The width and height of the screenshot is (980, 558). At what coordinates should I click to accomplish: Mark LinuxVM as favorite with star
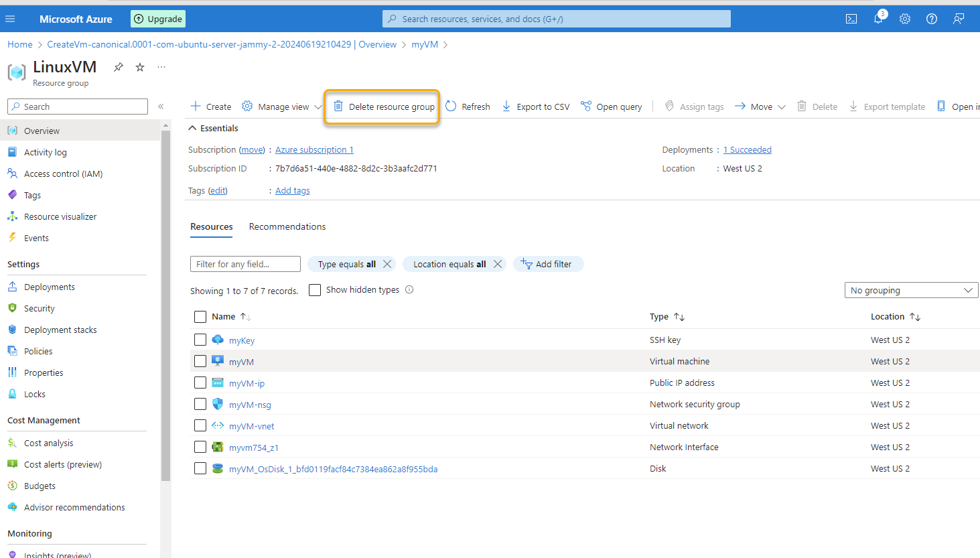point(140,67)
